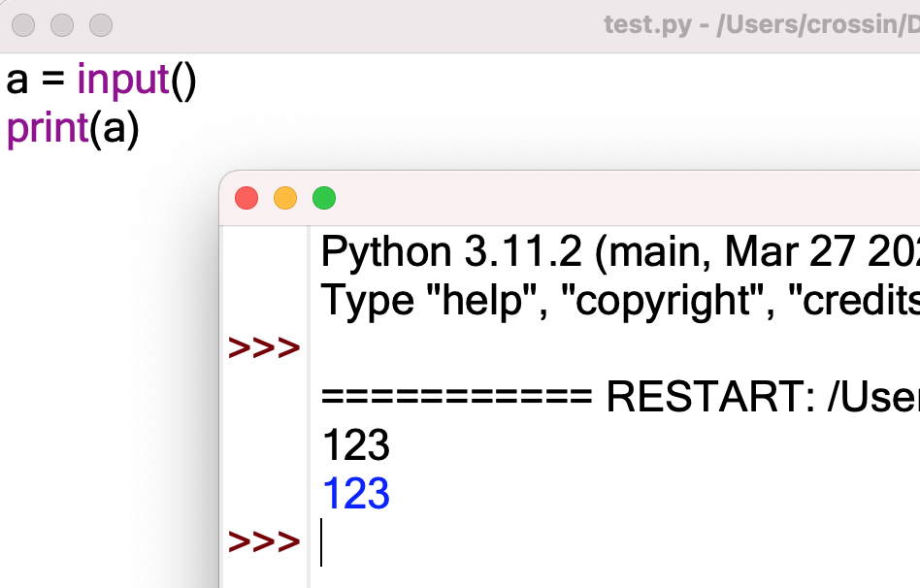Click the first >>> prompt in shell

pyautogui.click(x=264, y=347)
